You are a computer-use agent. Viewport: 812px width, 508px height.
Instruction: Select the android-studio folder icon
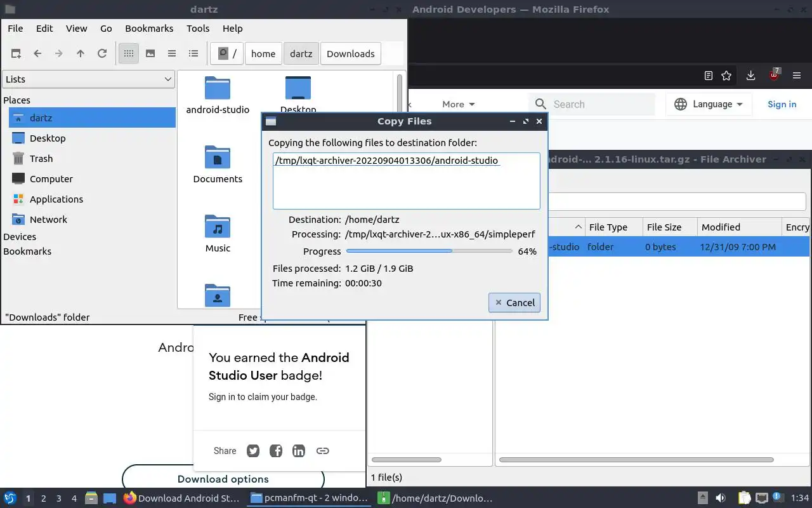[218, 88]
